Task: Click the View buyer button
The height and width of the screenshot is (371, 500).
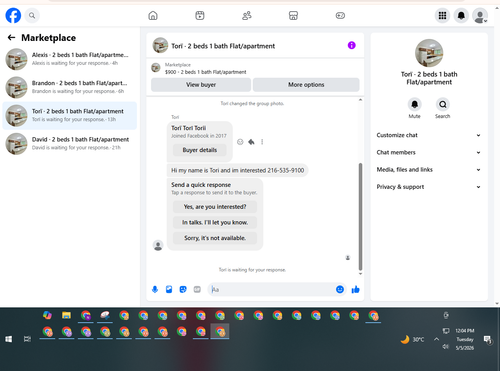Action: [201, 85]
